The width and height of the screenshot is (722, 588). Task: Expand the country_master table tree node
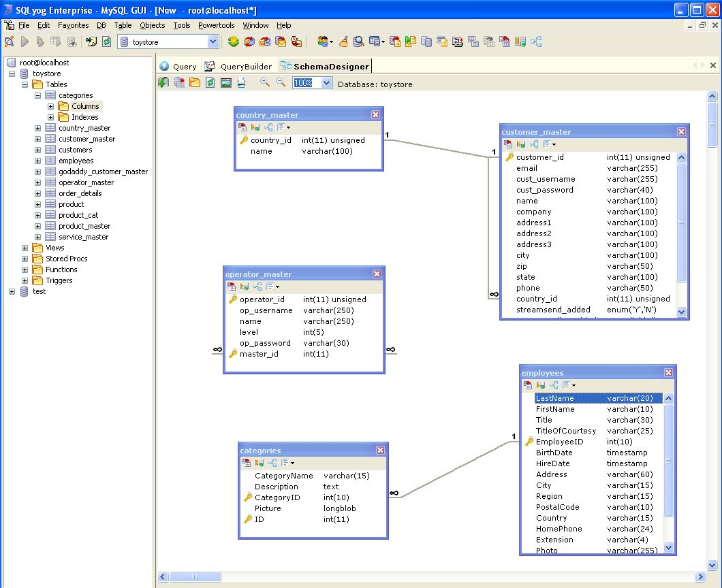tap(38, 128)
